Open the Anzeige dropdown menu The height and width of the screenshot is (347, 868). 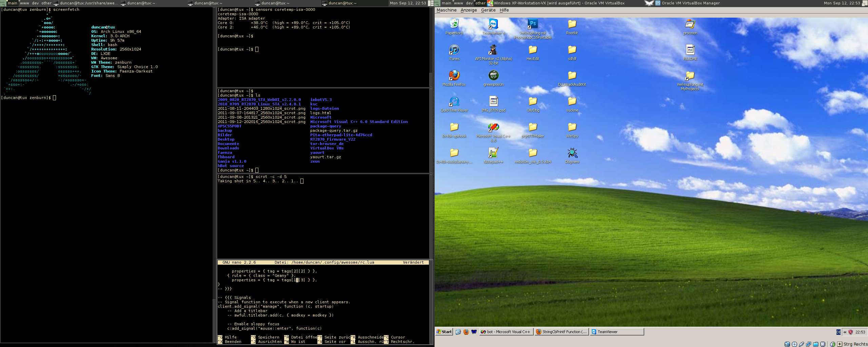pos(469,10)
